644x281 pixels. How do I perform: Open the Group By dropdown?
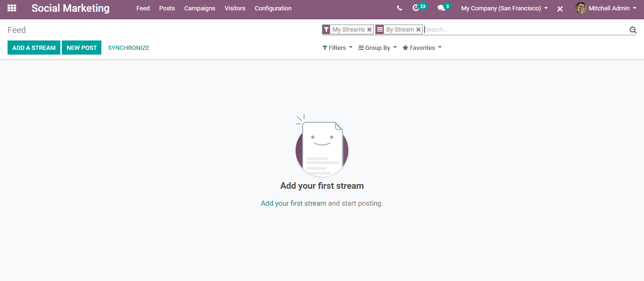pyautogui.click(x=378, y=48)
